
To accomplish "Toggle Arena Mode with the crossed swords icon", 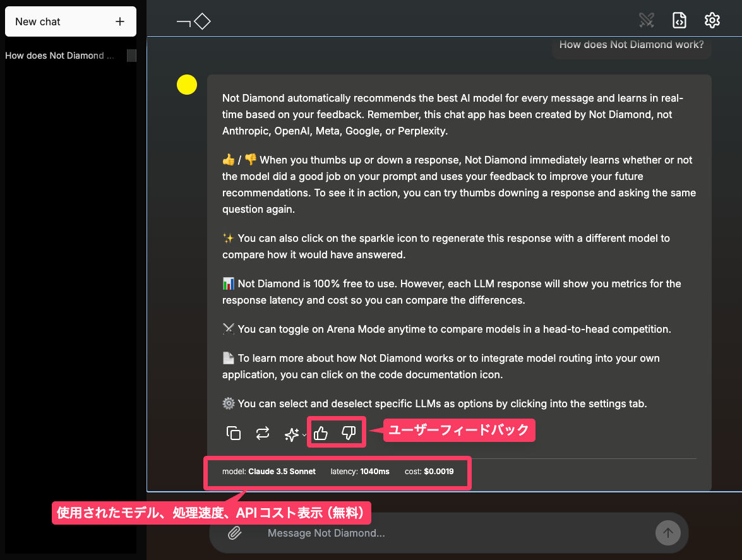I will [x=646, y=21].
